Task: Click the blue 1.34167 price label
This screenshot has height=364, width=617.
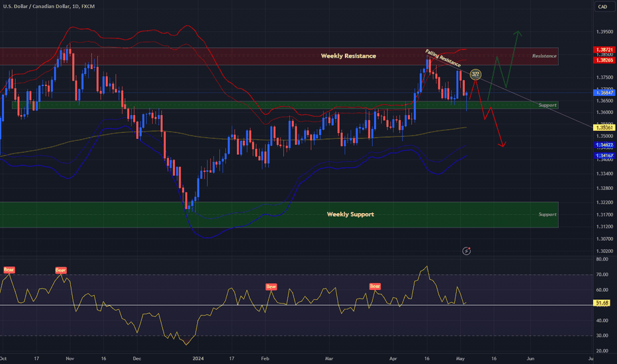Action: point(604,156)
